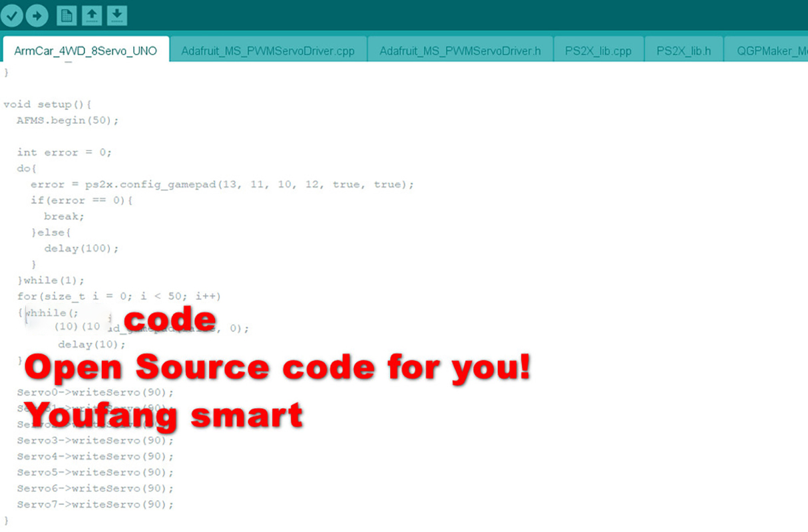808x532 pixels.
Task: Place cursor on the void setup() line
Action: pos(47,104)
